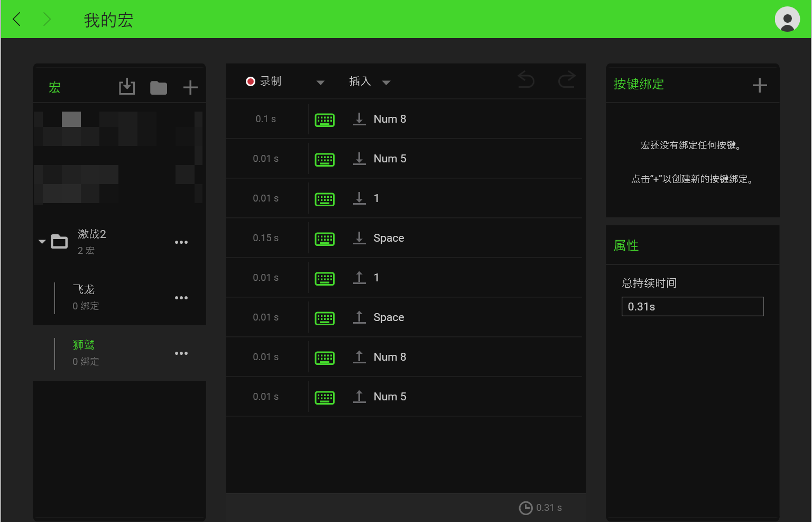
Task: Click the redo arrow icon
Action: pyautogui.click(x=567, y=80)
